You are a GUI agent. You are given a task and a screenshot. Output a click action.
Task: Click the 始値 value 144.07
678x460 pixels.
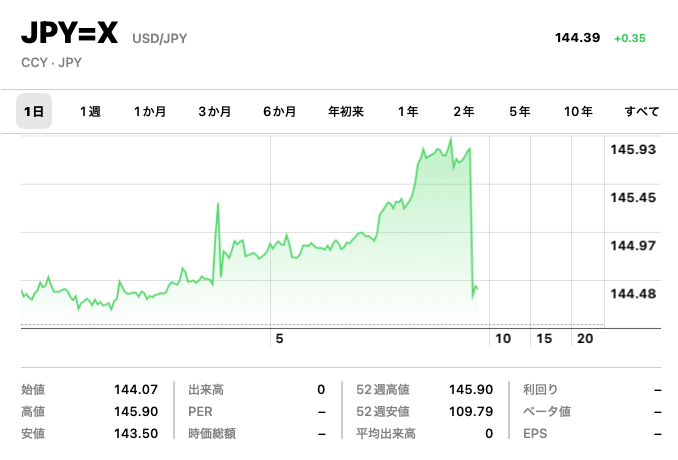pos(136,389)
